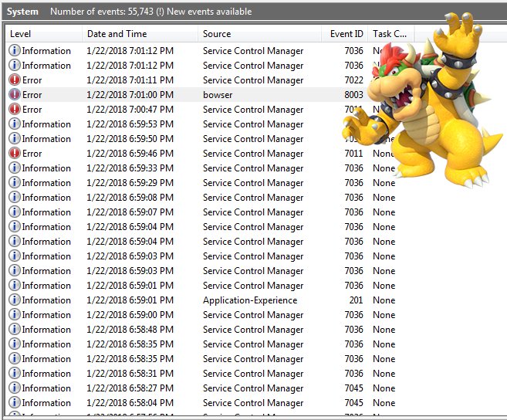Click the information icon for the 6:59:07 PM event
The width and height of the screenshot is (507, 420).
[x=14, y=212]
